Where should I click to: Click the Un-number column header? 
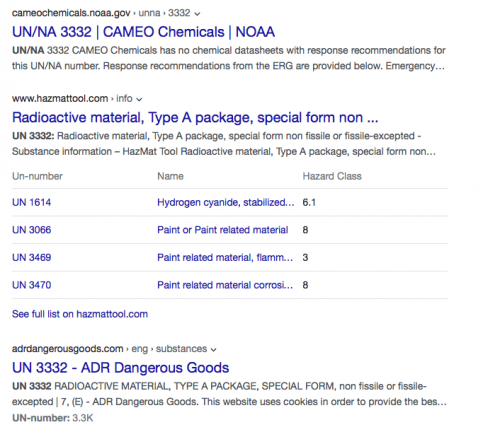pyautogui.click(x=37, y=176)
